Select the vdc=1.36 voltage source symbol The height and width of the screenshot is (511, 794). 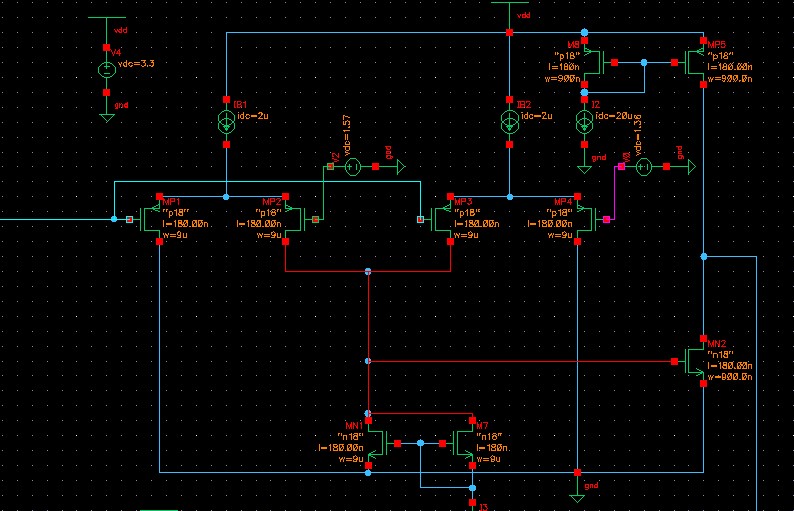point(645,168)
